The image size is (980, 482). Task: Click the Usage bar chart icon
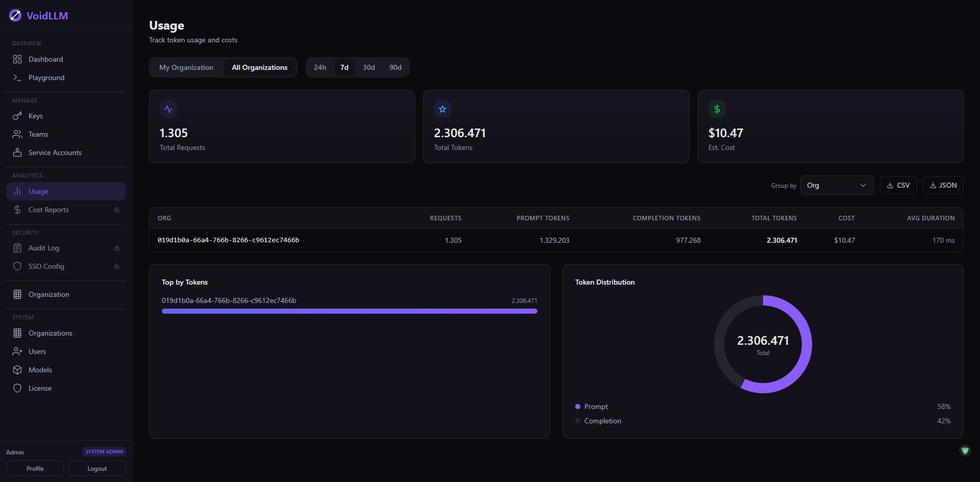coord(17,191)
